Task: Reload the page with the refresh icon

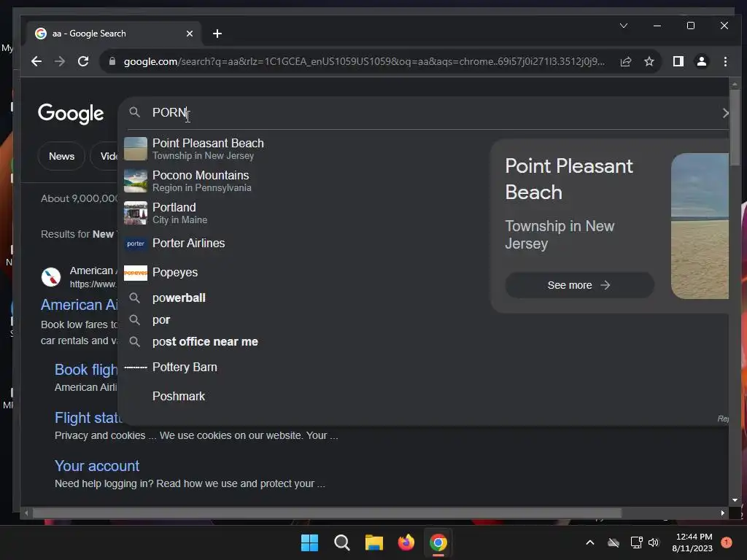Action: tap(83, 61)
